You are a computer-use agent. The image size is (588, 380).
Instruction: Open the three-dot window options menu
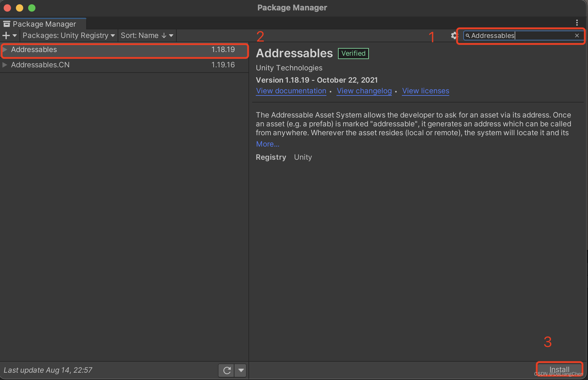pos(577,23)
